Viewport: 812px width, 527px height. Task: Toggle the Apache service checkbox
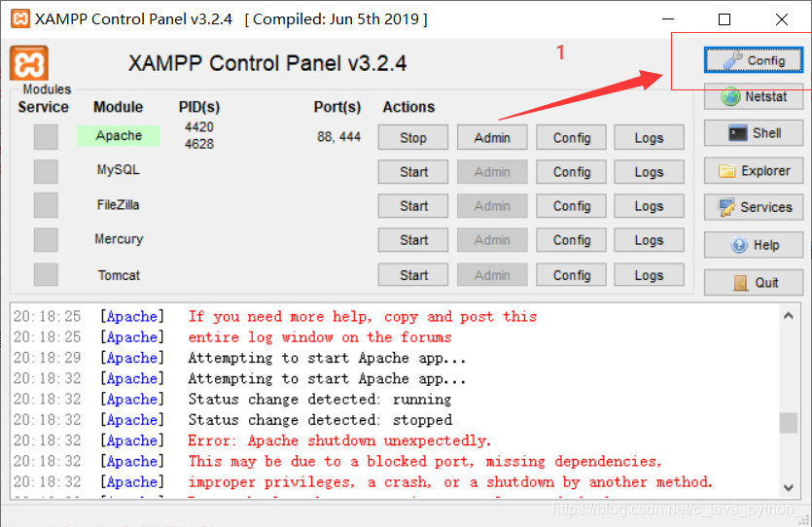(46, 137)
